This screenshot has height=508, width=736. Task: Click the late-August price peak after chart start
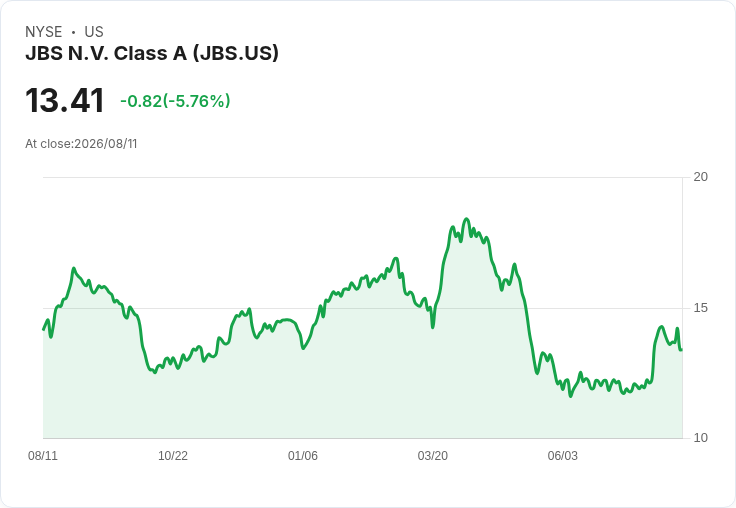coord(74,268)
